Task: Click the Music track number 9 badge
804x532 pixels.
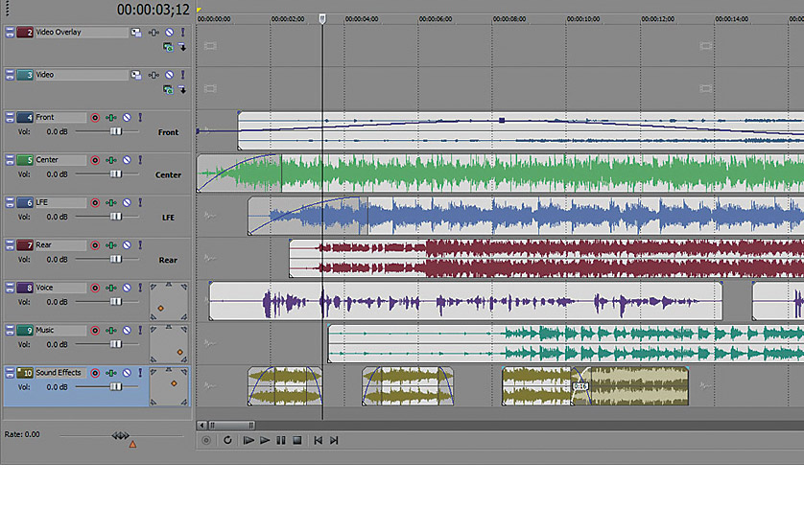Action: click(25, 331)
